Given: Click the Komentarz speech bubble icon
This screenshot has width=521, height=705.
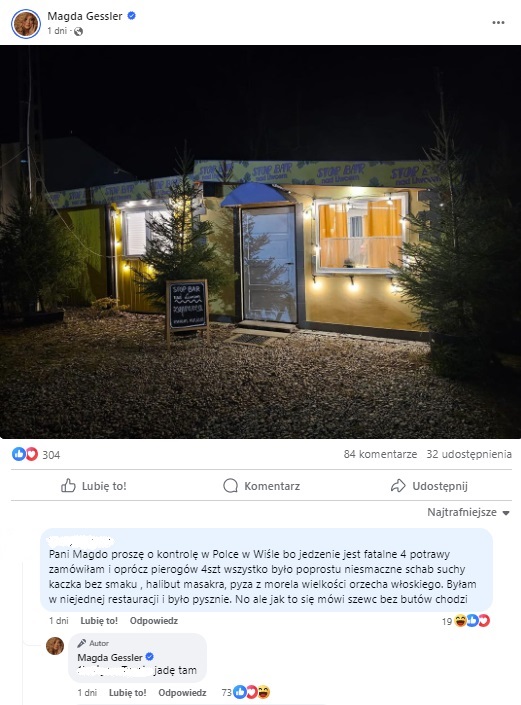Looking at the screenshot, I should tap(230, 486).
